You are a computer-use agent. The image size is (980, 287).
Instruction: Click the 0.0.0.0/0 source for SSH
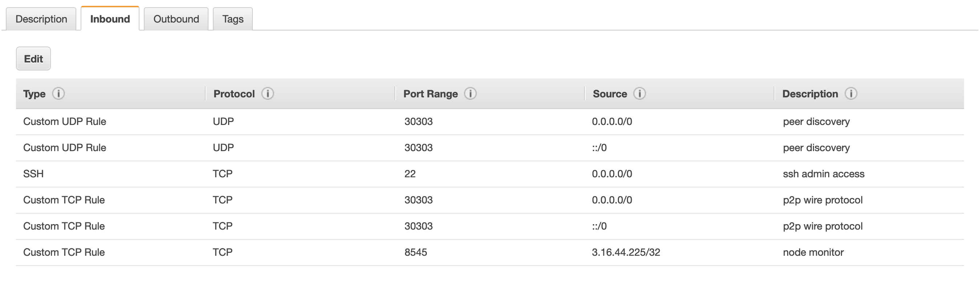coord(611,174)
